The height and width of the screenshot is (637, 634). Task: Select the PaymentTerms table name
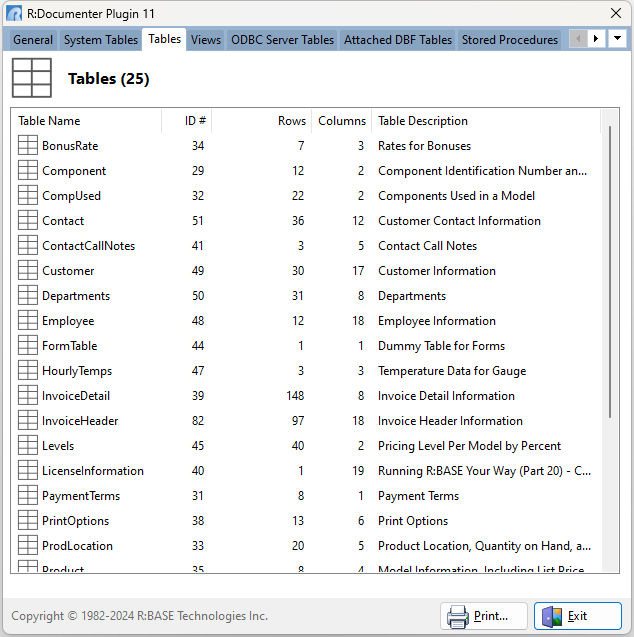(81, 496)
